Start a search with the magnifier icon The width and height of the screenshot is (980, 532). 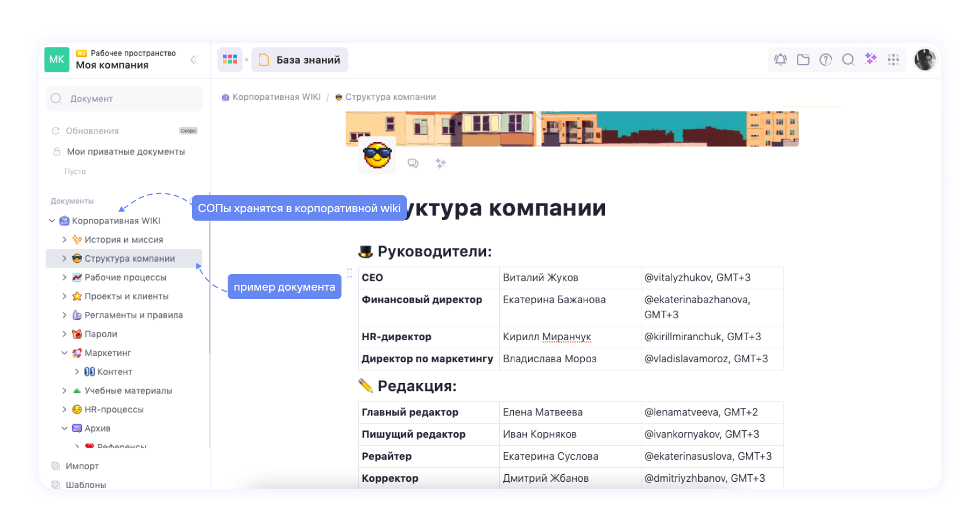(x=848, y=59)
